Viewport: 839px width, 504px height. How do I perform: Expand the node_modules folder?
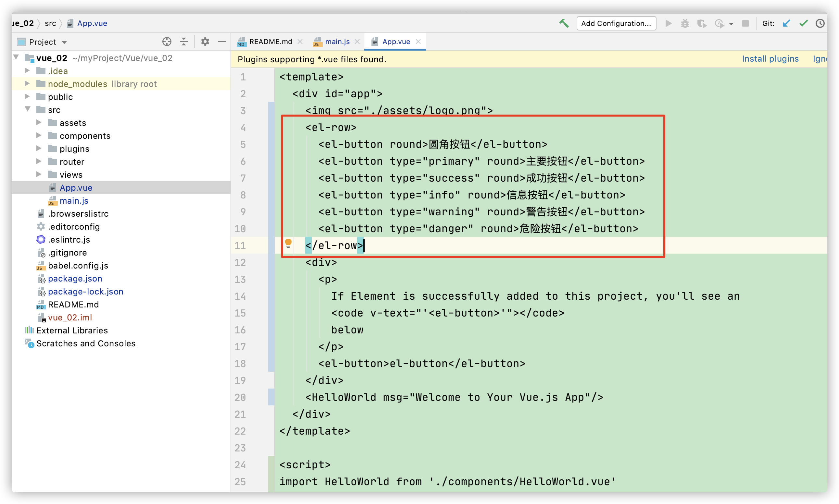27,84
